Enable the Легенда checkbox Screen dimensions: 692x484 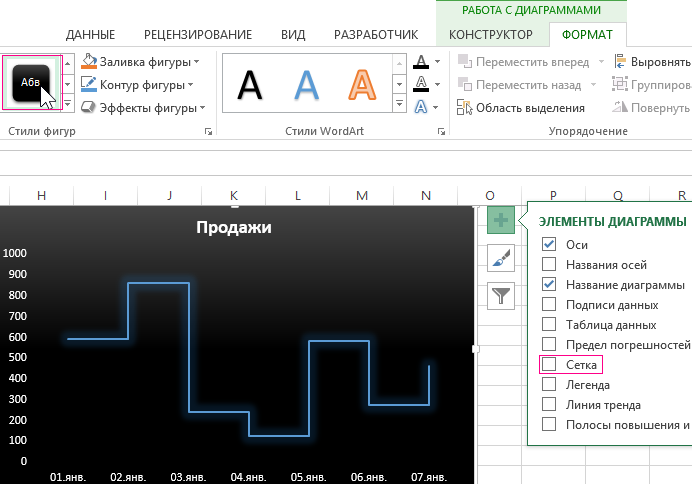pyautogui.click(x=549, y=384)
